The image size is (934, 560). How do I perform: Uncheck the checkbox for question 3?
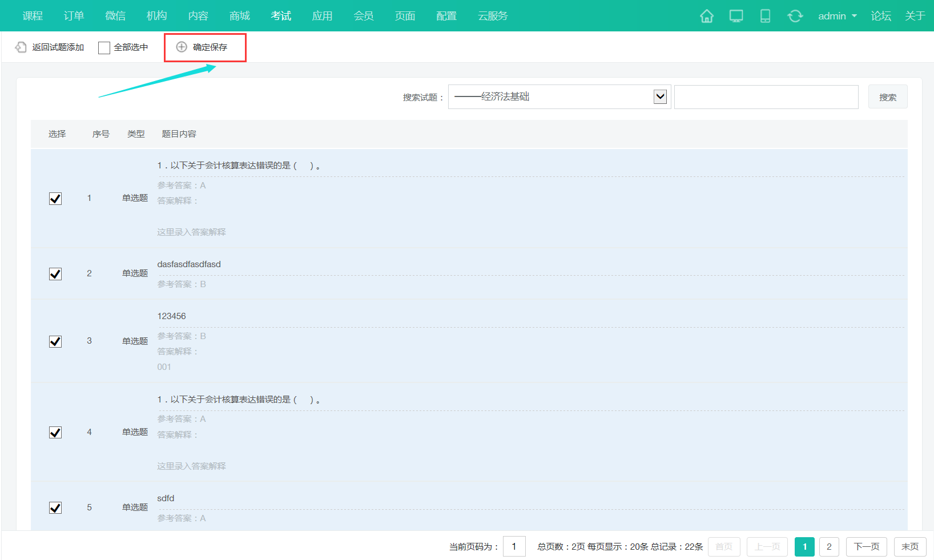coord(55,341)
